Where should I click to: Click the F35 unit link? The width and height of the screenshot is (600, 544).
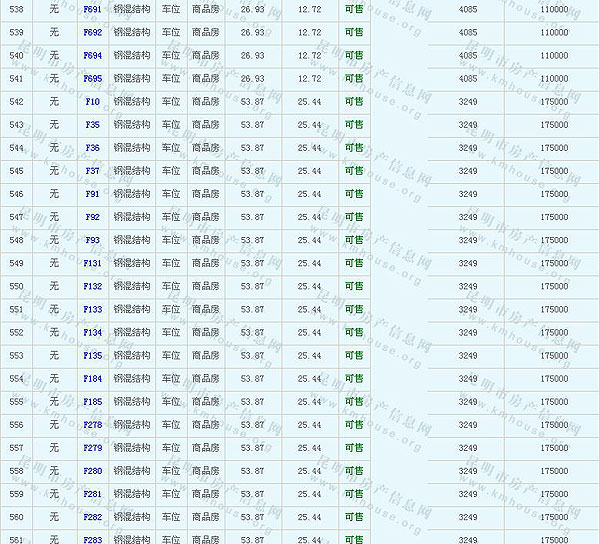(x=92, y=125)
